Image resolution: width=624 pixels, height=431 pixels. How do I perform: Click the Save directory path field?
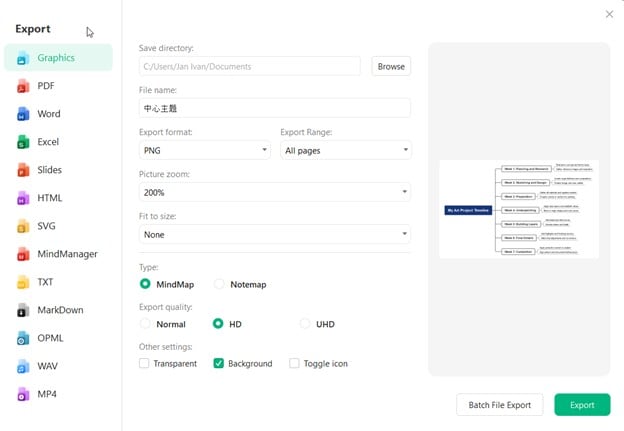click(250, 66)
